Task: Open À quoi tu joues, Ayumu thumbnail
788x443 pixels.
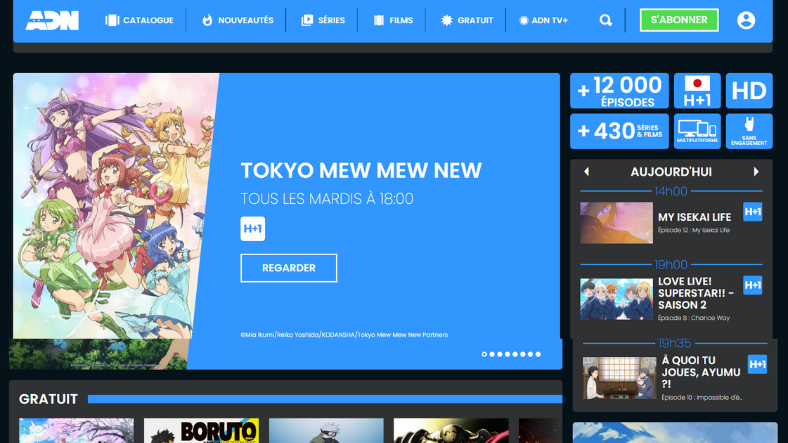Action: pyautogui.click(x=619, y=378)
